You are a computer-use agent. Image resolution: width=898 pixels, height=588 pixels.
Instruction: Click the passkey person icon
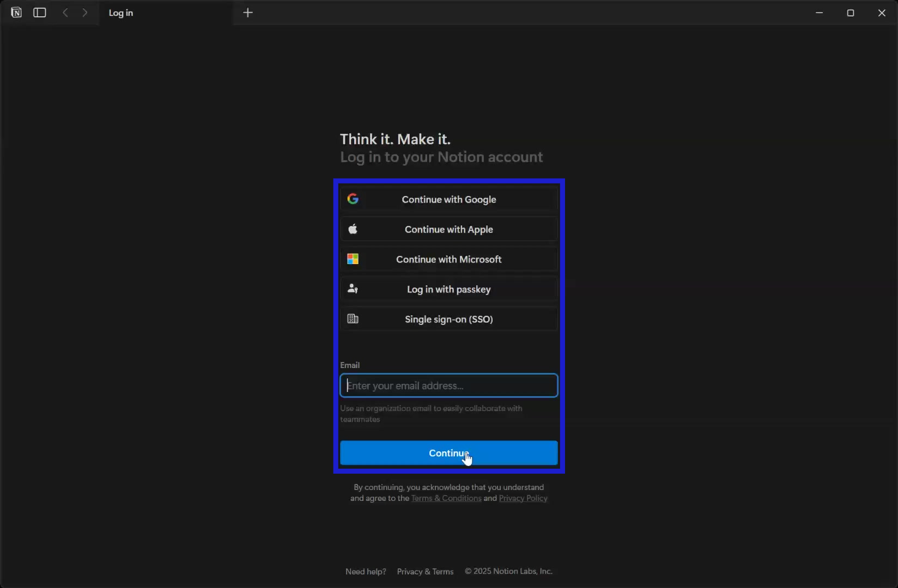(x=353, y=289)
